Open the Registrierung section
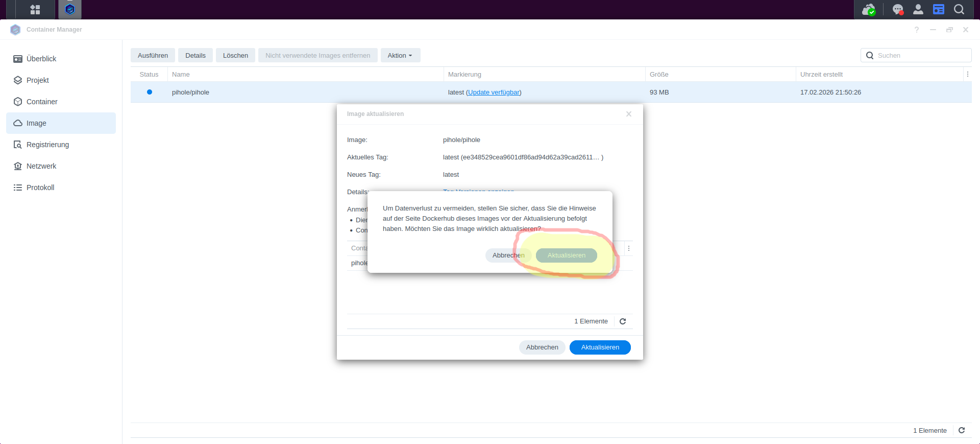 point(47,145)
